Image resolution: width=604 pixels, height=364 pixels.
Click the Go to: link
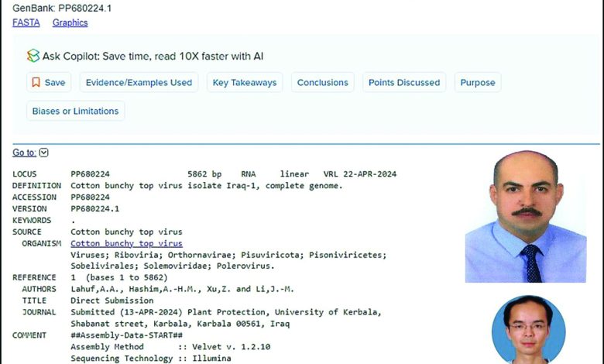[24, 153]
